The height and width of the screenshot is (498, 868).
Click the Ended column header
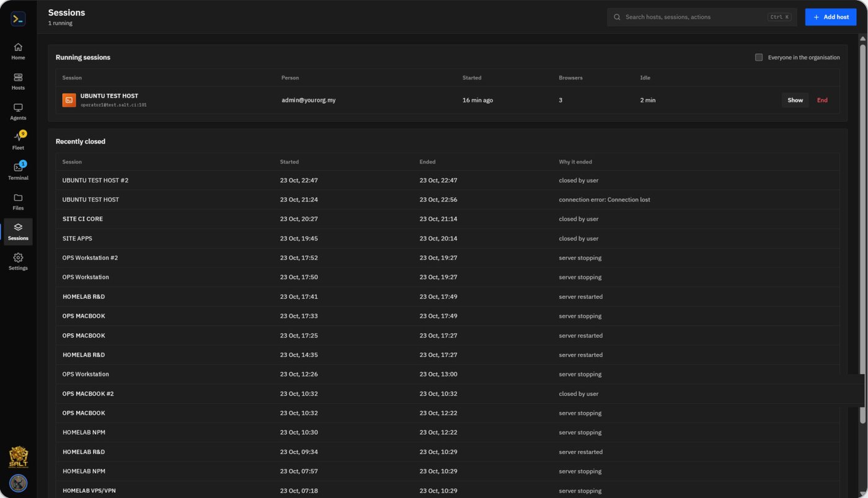(427, 162)
